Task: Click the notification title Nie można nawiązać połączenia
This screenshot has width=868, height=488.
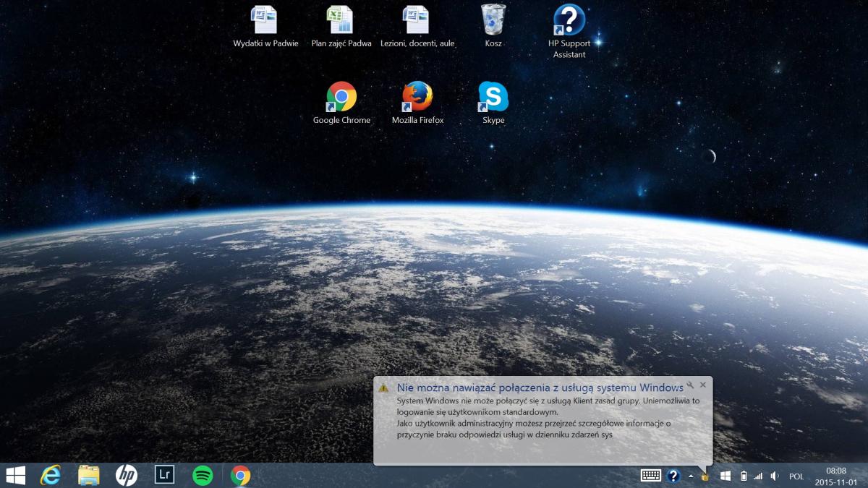Action: click(x=540, y=388)
